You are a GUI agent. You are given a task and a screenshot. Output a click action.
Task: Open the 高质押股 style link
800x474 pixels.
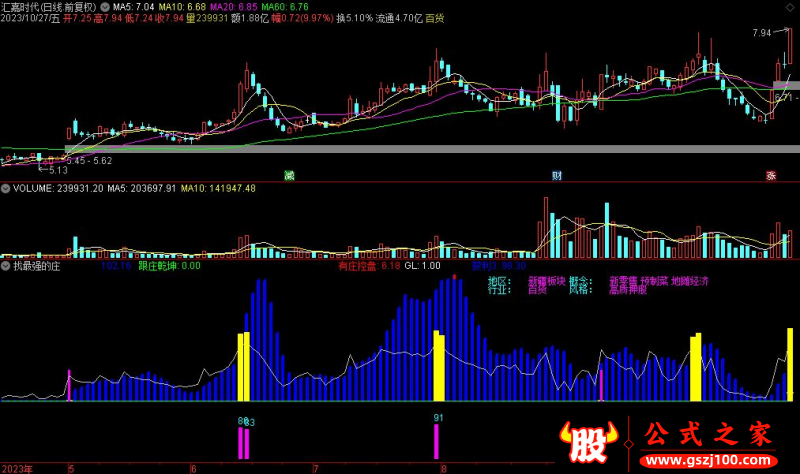[x=628, y=290]
